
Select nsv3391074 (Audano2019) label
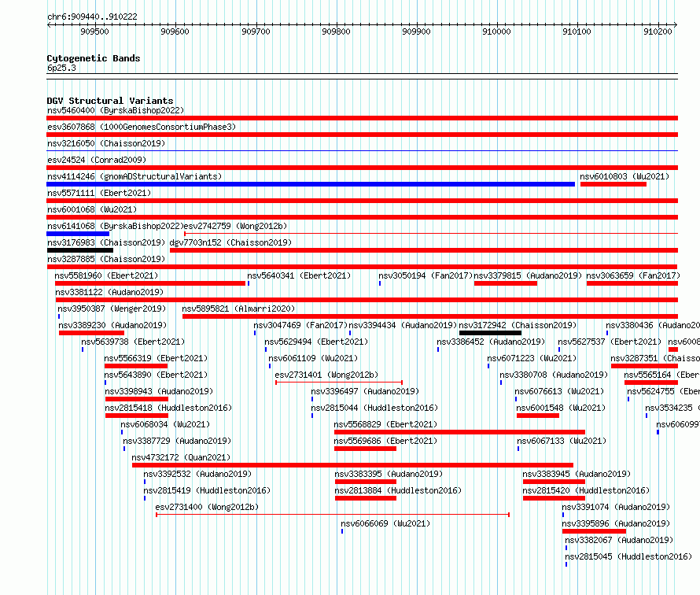(x=616, y=507)
